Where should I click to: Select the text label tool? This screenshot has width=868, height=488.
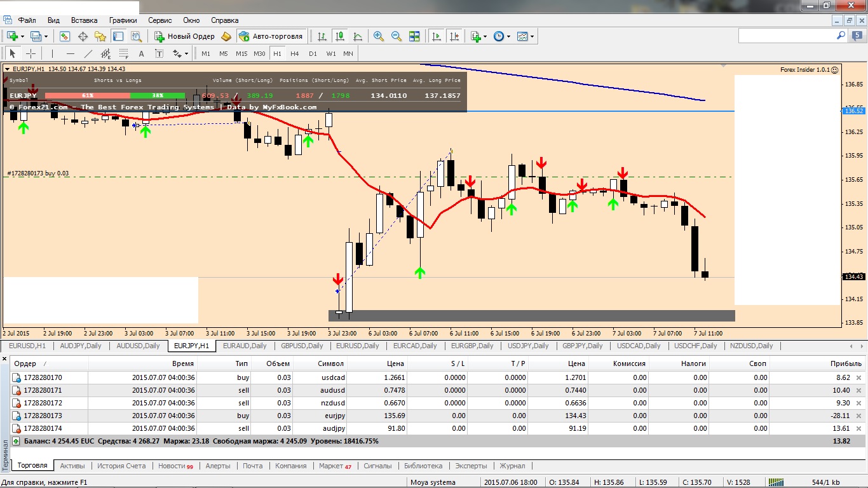[x=159, y=53]
